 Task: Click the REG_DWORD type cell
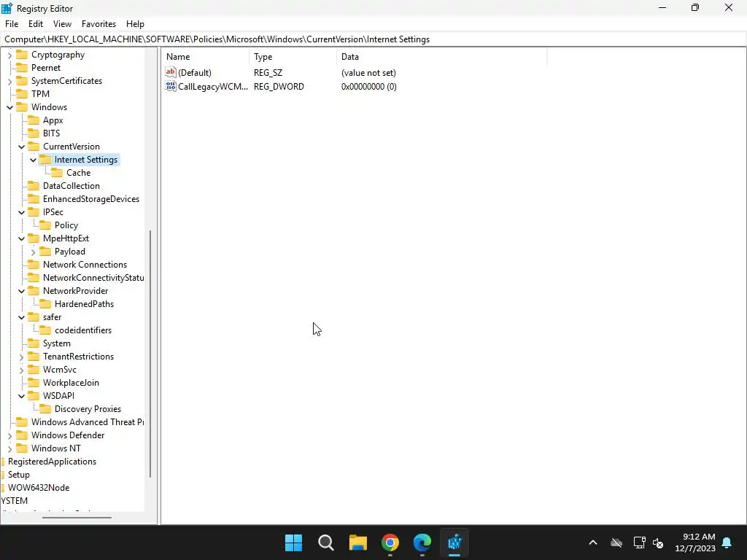click(x=279, y=87)
